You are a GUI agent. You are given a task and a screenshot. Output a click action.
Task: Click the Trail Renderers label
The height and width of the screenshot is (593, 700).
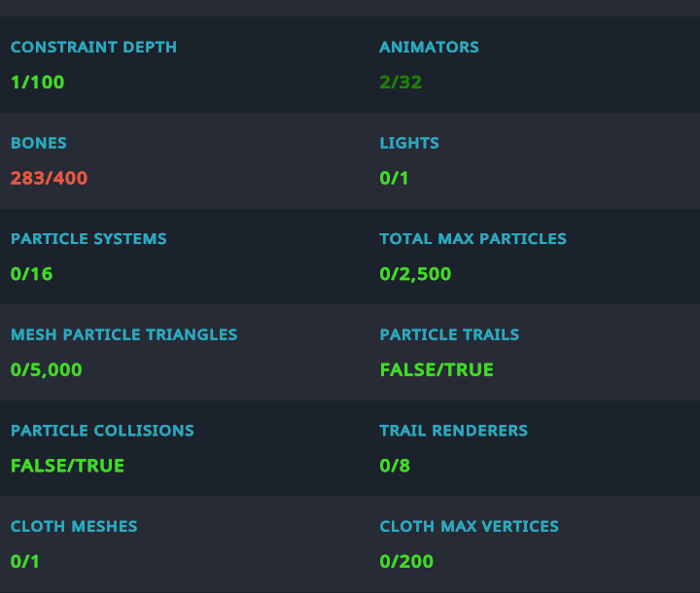click(453, 430)
